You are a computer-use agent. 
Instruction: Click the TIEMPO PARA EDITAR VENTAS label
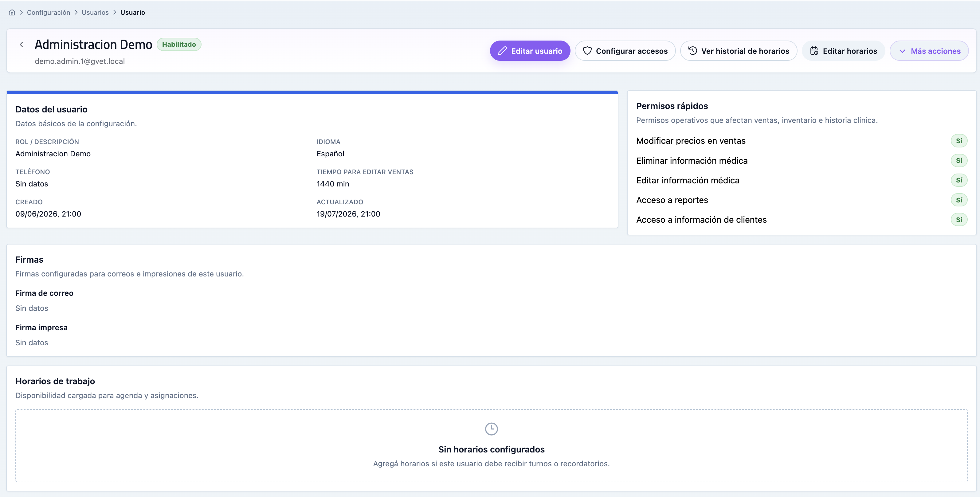pos(365,172)
